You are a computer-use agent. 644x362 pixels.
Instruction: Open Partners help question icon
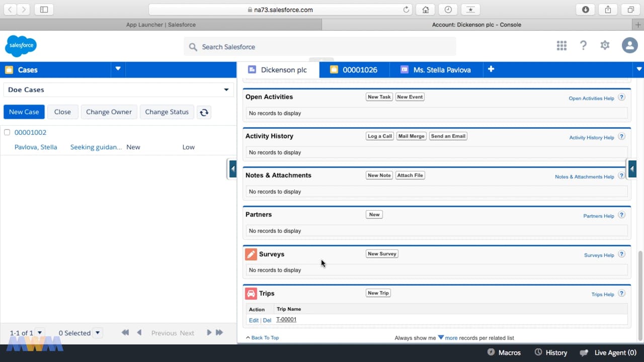pos(621,215)
